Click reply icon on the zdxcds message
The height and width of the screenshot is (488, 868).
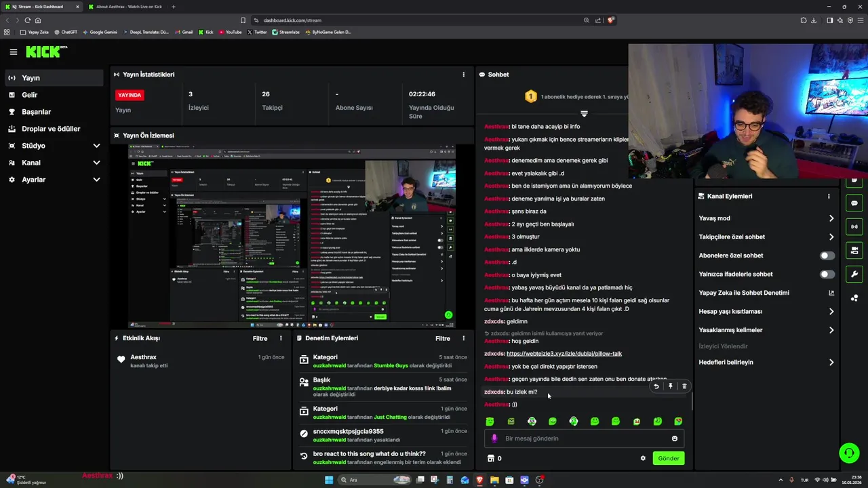click(x=656, y=386)
